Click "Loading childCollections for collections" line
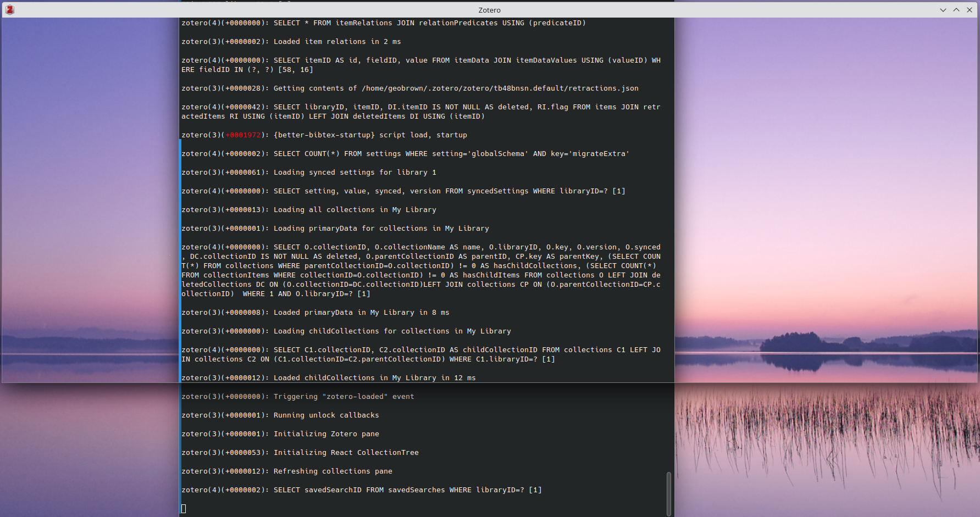Image resolution: width=980 pixels, height=517 pixels. pyautogui.click(x=346, y=331)
